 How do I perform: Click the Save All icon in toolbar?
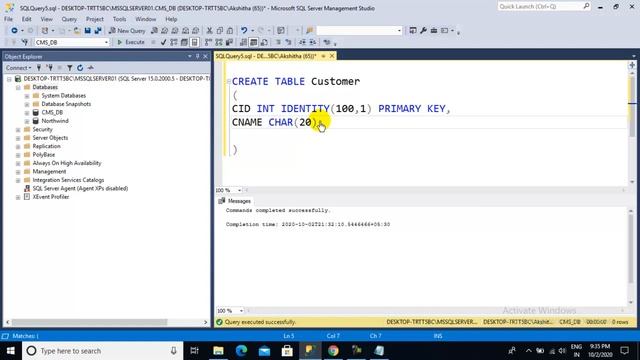coord(98,31)
